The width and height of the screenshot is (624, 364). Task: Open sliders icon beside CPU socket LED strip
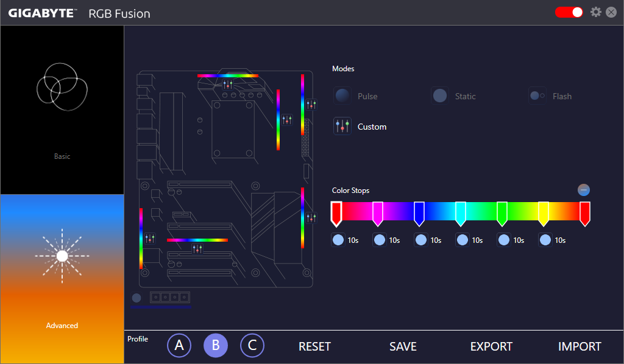[x=287, y=119]
